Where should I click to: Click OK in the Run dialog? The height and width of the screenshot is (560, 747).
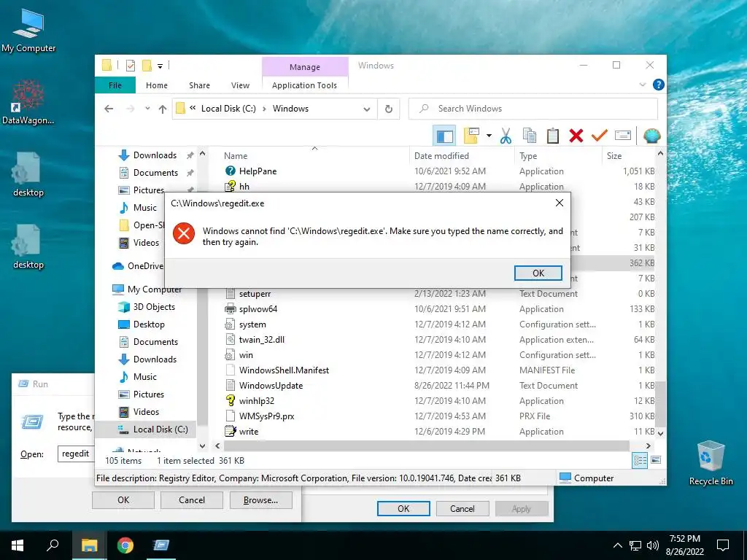(123, 500)
